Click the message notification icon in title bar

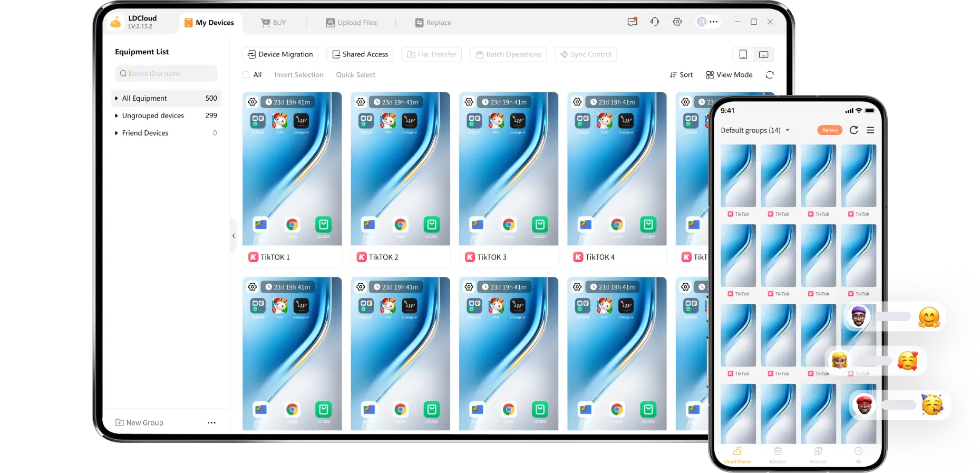(632, 22)
